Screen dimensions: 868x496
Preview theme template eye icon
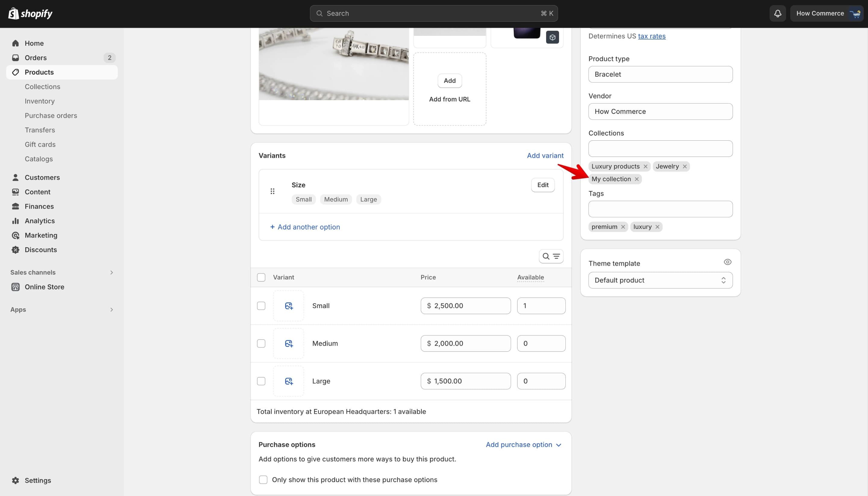(728, 262)
